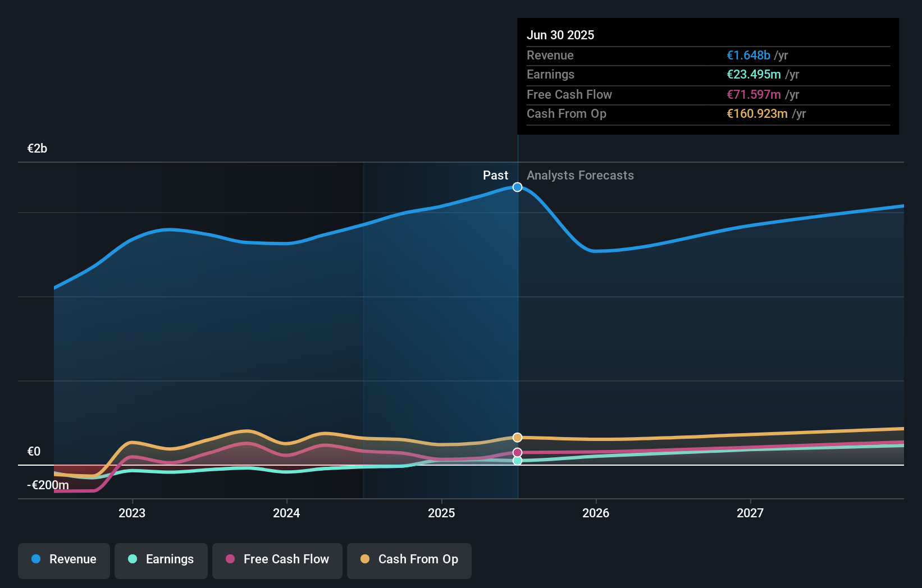Click the 2026 label on the time axis
Viewport: 922px width, 588px height.
(596, 513)
